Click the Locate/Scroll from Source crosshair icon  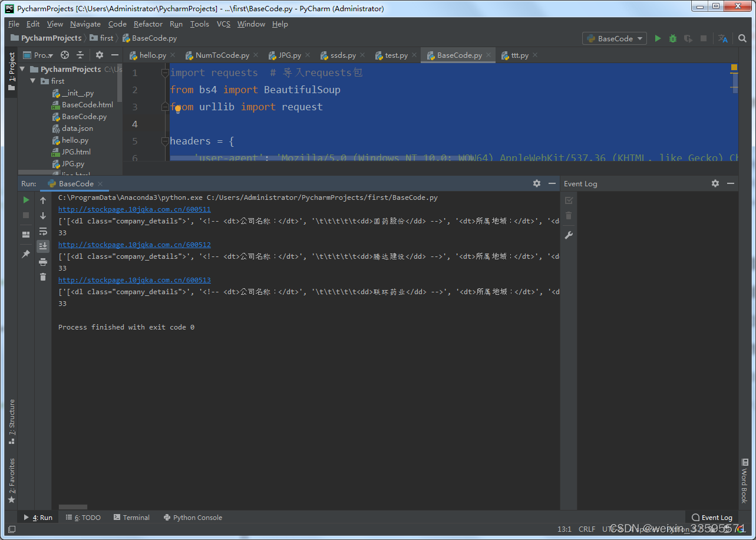pos(65,55)
